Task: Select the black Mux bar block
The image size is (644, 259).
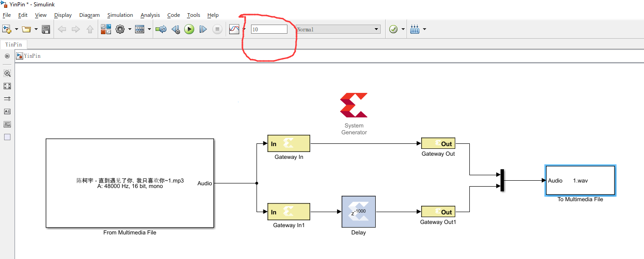Action: [503, 180]
